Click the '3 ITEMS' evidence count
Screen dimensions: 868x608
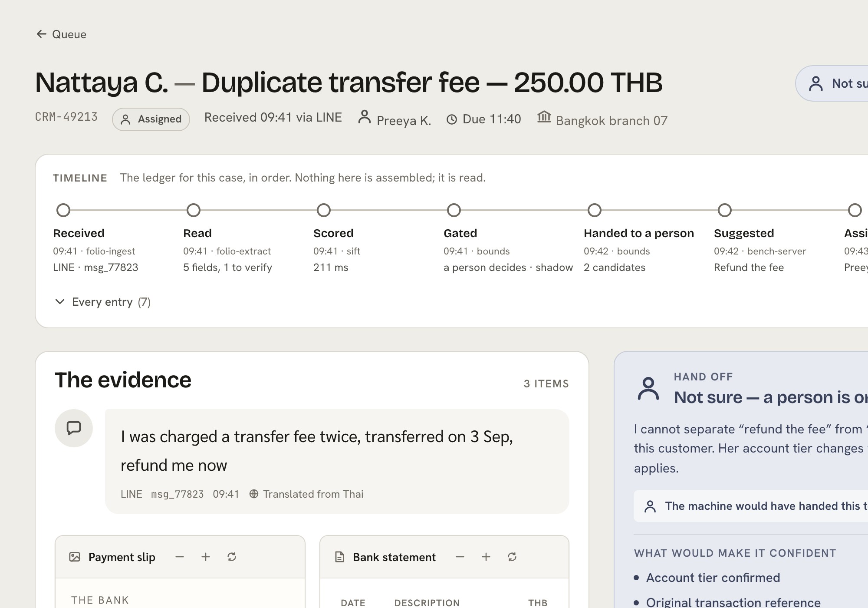(x=546, y=383)
